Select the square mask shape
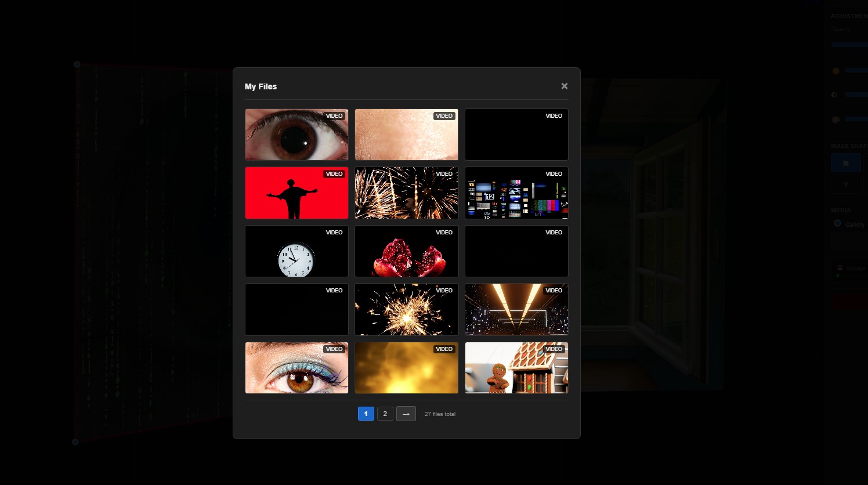This screenshot has height=485, width=868. (x=846, y=163)
